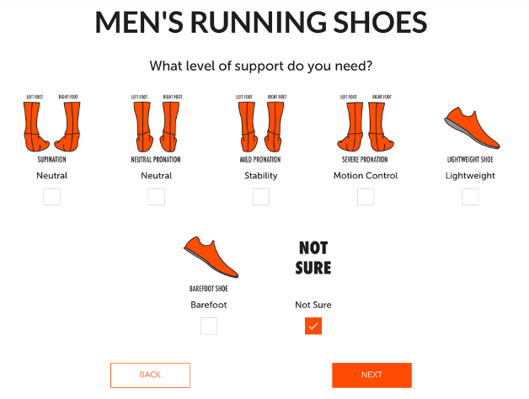This screenshot has width=529, height=399.
Task: Choose the Mild Pronation feet illustration
Action: 261,129
